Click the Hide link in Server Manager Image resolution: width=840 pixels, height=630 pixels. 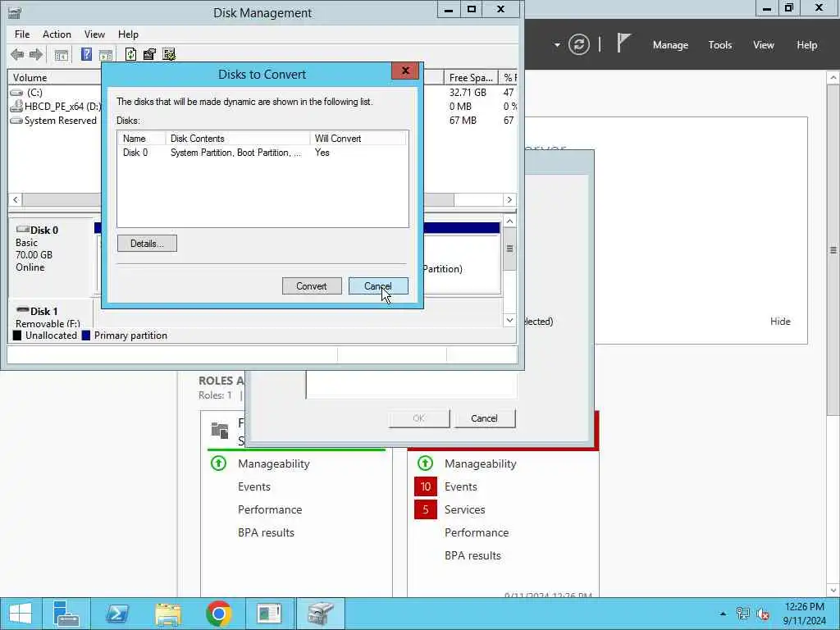780,322
